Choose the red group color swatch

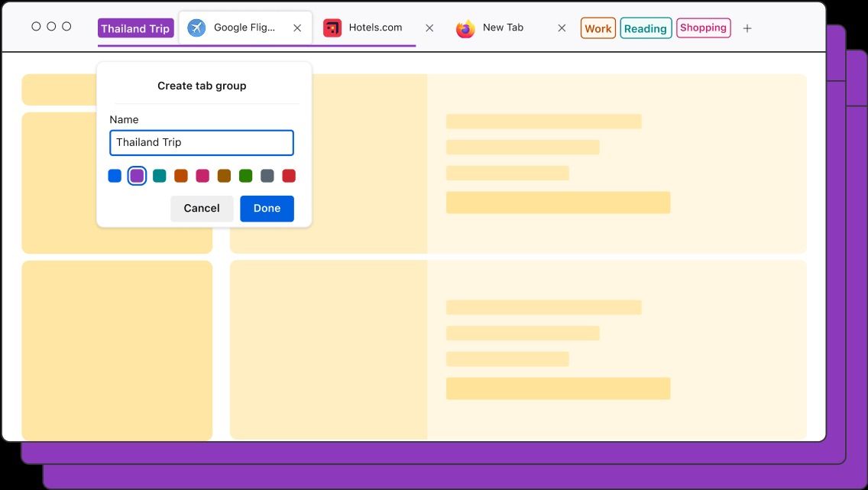pos(289,176)
